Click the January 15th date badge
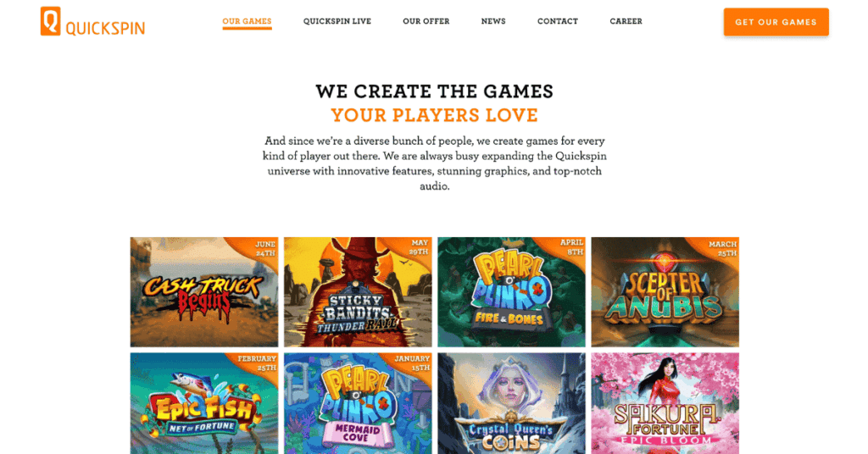Screen dimensions: 868x454 click(x=412, y=363)
